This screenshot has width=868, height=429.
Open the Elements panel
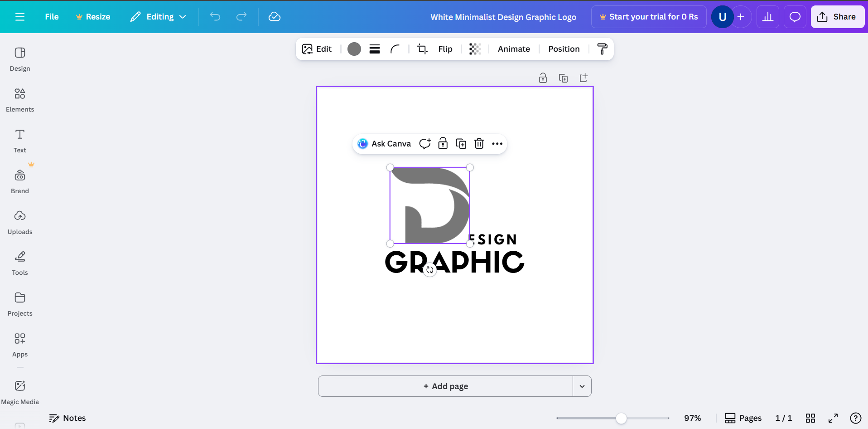pos(19,99)
